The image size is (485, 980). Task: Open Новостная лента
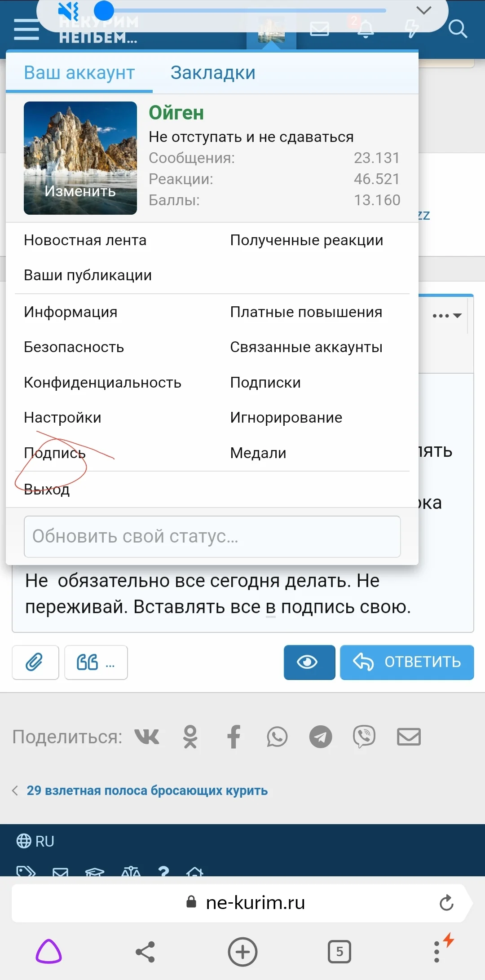85,240
